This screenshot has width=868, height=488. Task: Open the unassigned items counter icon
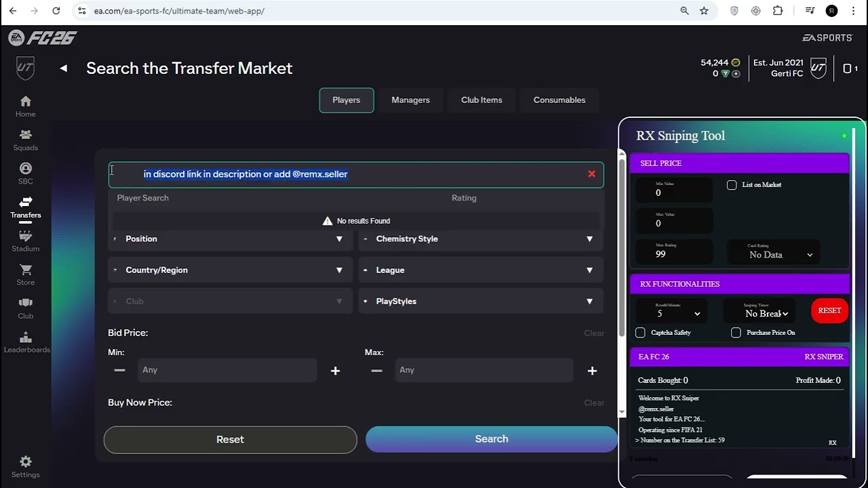(850, 68)
